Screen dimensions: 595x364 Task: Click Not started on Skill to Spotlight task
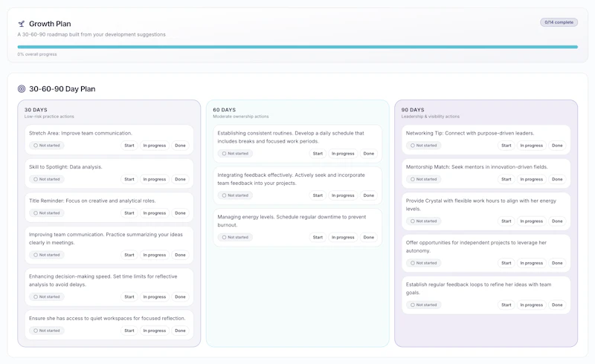click(x=47, y=179)
